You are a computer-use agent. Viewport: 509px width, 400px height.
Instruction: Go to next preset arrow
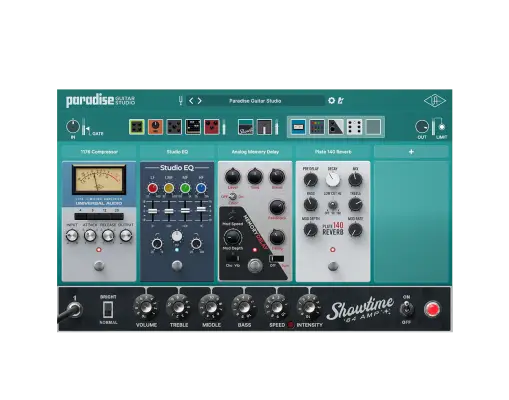click(199, 101)
